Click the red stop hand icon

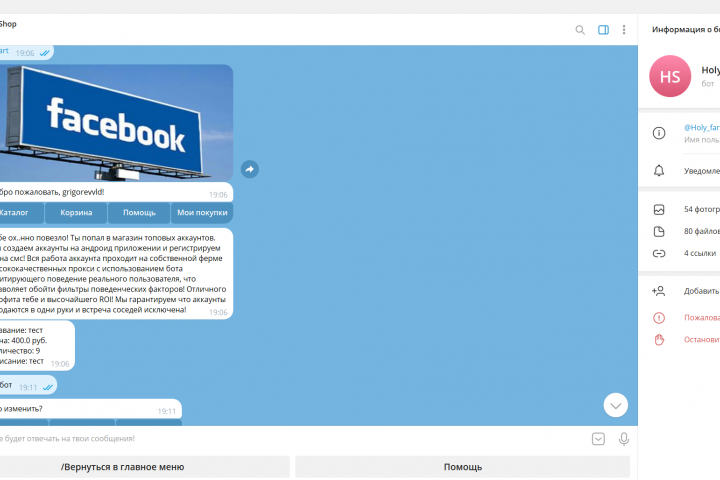659,340
